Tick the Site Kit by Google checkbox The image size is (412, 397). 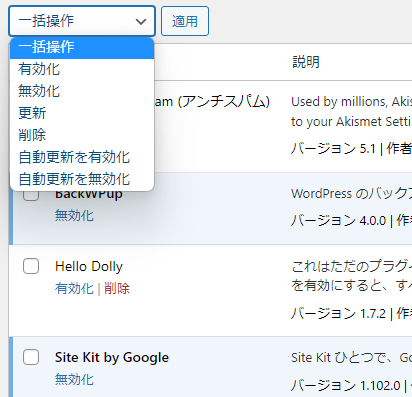click(31, 357)
